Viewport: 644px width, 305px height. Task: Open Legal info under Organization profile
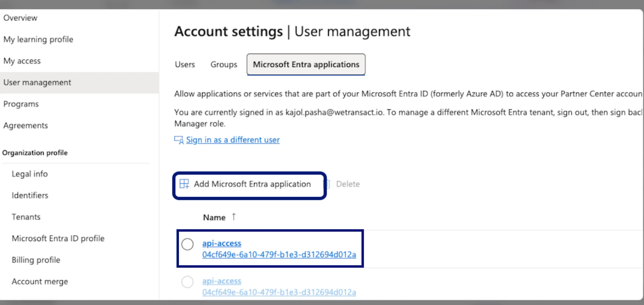pyautogui.click(x=30, y=174)
